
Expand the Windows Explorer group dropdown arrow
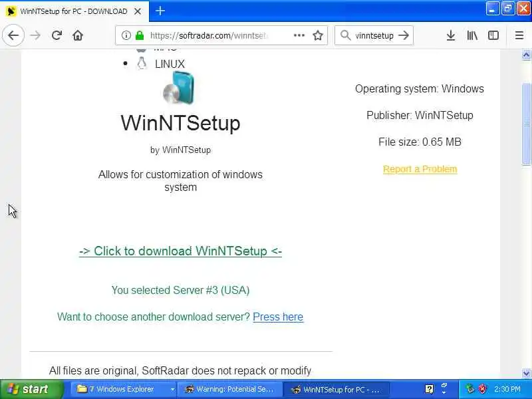pos(172,390)
